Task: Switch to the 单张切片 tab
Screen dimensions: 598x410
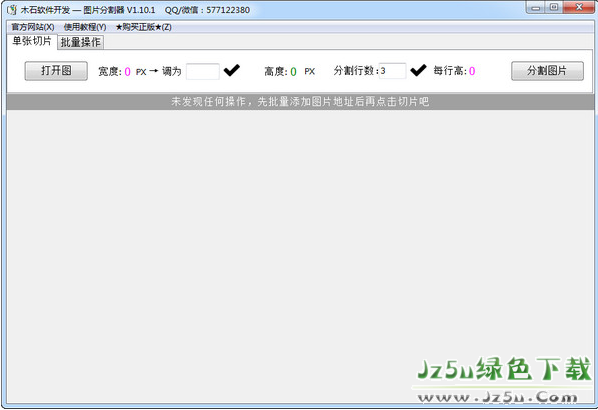Action: click(32, 41)
